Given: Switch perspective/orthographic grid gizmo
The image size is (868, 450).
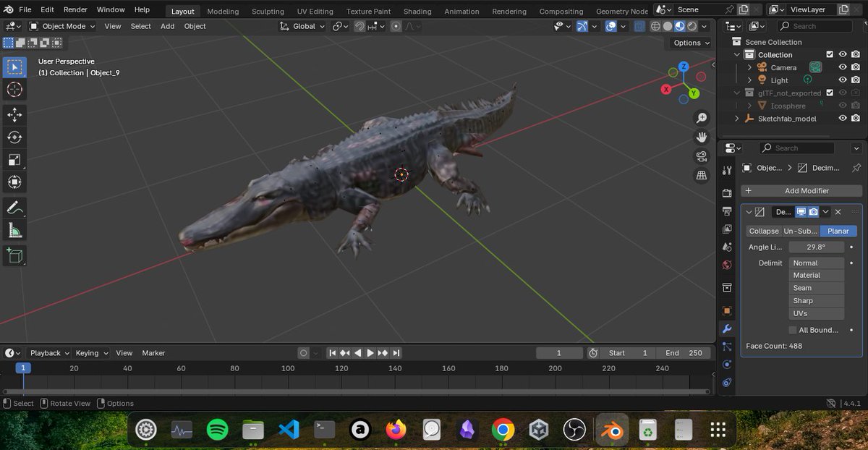Looking at the screenshot, I should point(701,175).
